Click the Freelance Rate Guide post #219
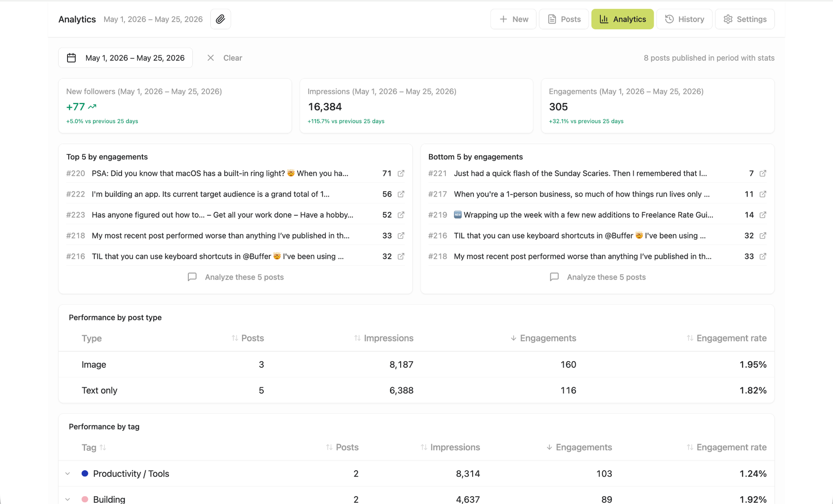Image resolution: width=833 pixels, height=504 pixels. pyautogui.click(x=584, y=215)
